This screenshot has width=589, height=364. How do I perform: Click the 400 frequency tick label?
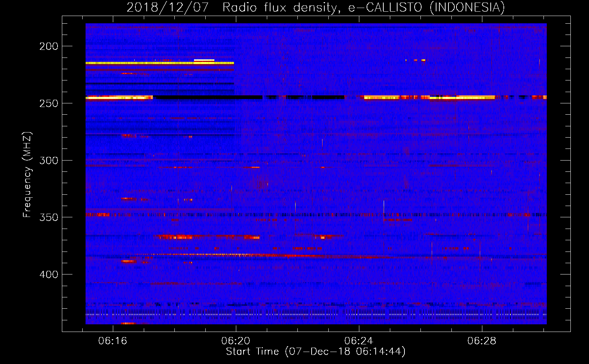click(x=49, y=274)
